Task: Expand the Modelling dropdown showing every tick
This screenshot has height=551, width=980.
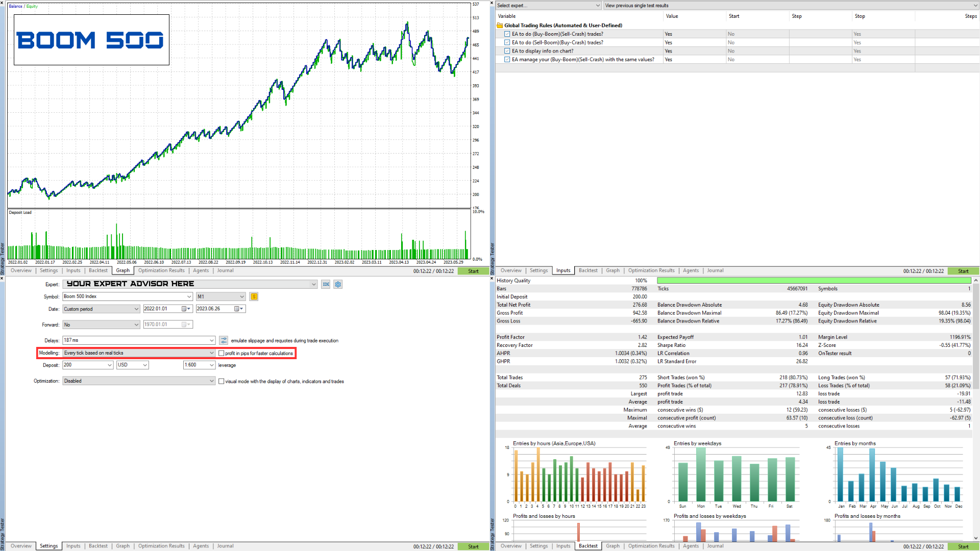Action: (139, 353)
